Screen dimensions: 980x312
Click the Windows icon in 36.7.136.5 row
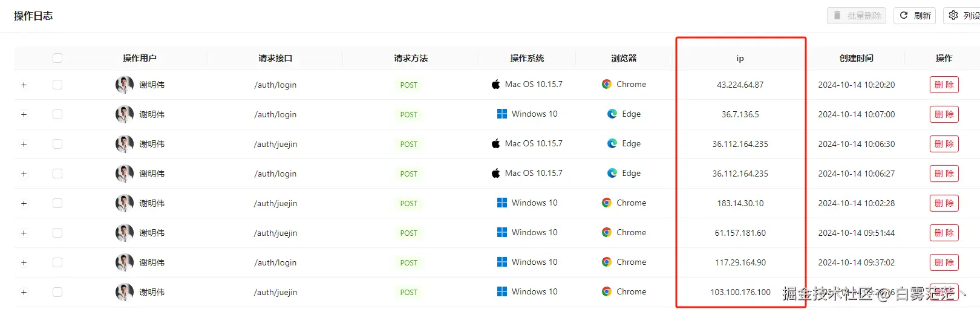coord(502,114)
